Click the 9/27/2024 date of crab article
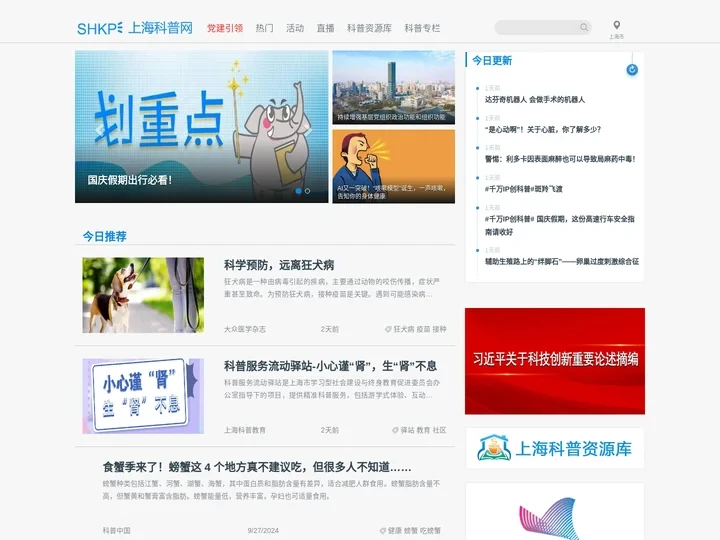The image size is (720, 540). [263, 530]
